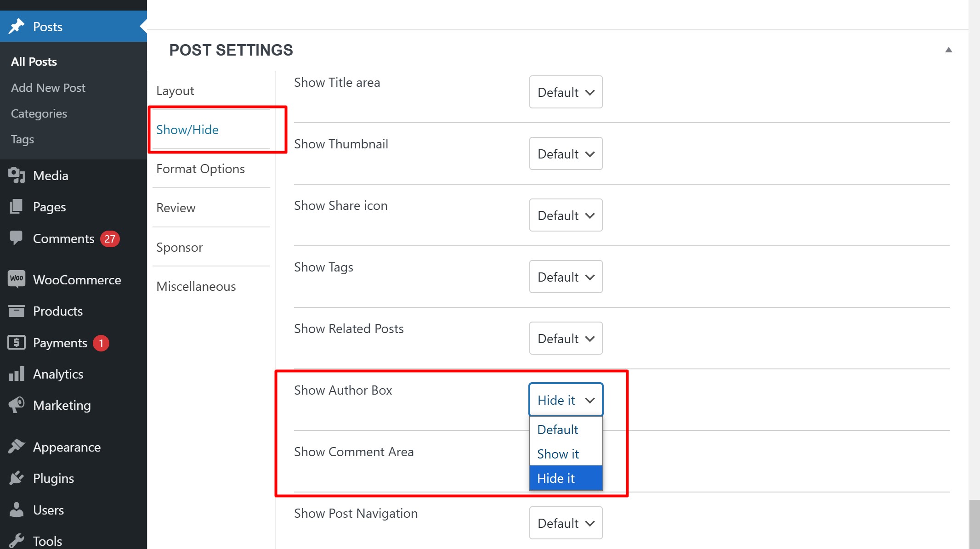Image resolution: width=980 pixels, height=549 pixels.
Task: Click the WooCommerce woo icon
Action: coord(17,279)
